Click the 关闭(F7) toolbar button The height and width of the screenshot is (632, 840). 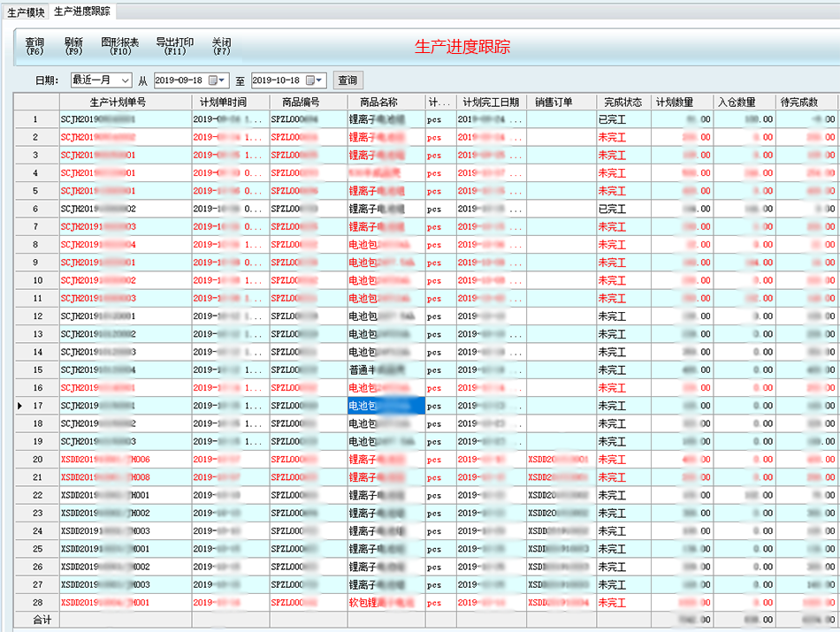[x=221, y=46]
